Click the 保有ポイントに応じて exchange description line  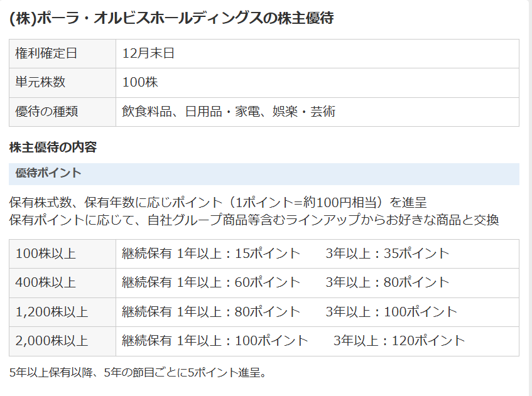pyautogui.click(x=254, y=220)
